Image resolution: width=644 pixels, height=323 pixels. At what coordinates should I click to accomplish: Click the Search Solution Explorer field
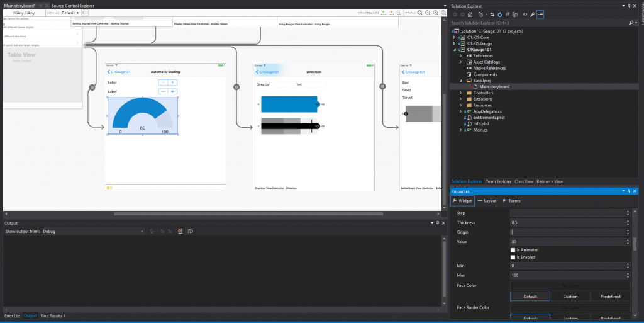[538, 23]
